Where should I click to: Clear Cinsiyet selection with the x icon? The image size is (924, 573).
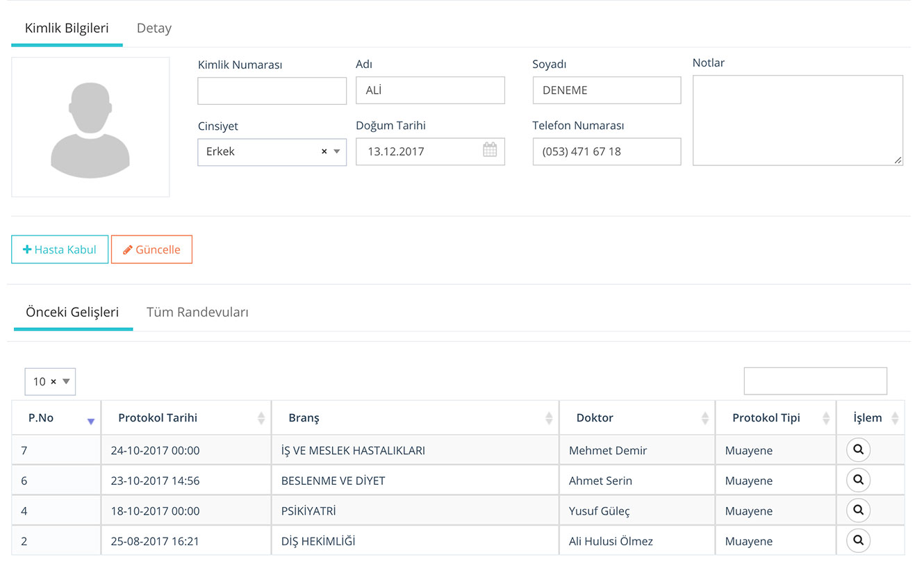click(x=324, y=151)
